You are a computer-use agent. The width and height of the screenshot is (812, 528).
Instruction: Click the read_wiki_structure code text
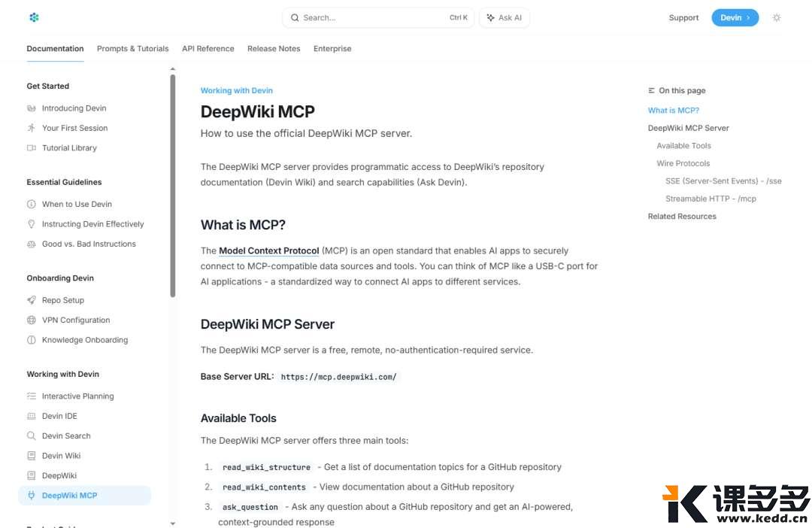tap(267, 467)
